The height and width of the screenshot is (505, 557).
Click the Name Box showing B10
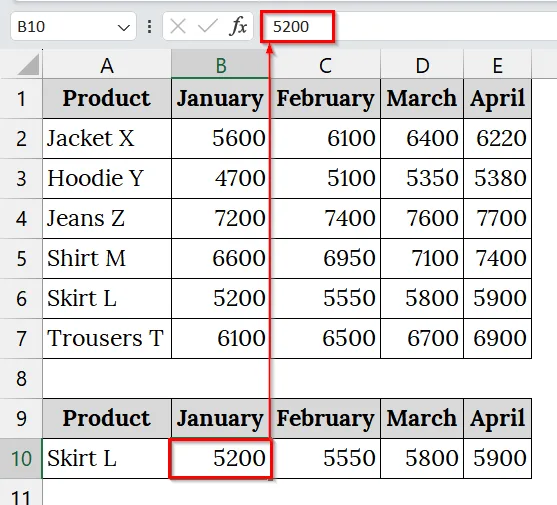(73, 26)
